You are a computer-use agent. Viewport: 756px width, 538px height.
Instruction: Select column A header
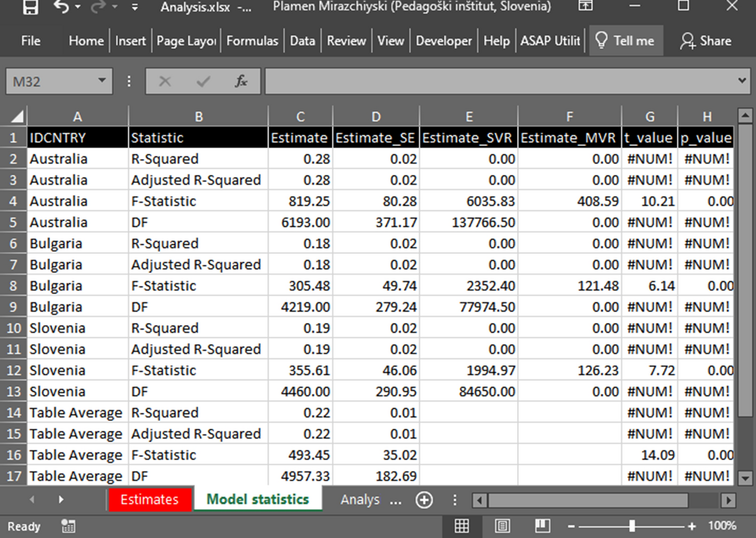click(x=77, y=116)
